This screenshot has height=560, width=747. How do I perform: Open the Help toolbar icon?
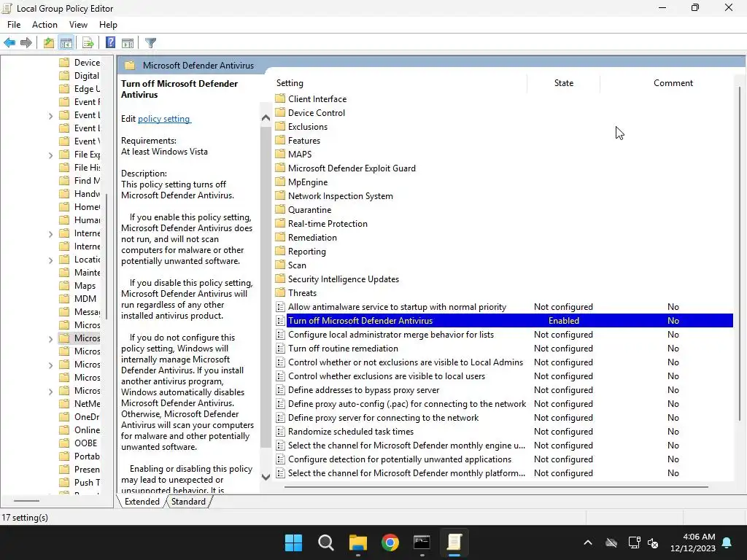(111, 43)
